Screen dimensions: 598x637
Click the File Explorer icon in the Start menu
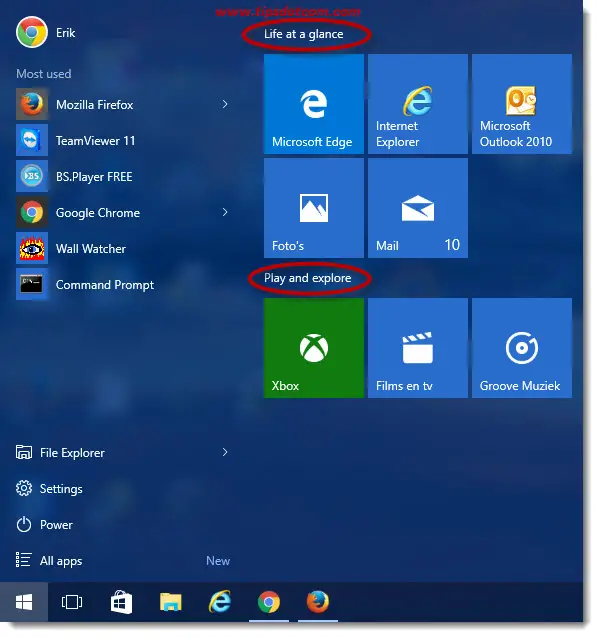point(24,452)
